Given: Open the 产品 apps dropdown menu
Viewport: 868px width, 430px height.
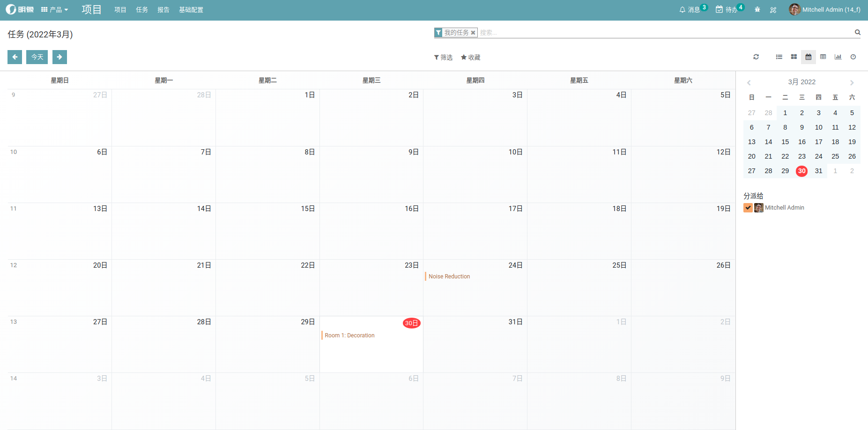Looking at the screenshot, I should coord(55,10).
